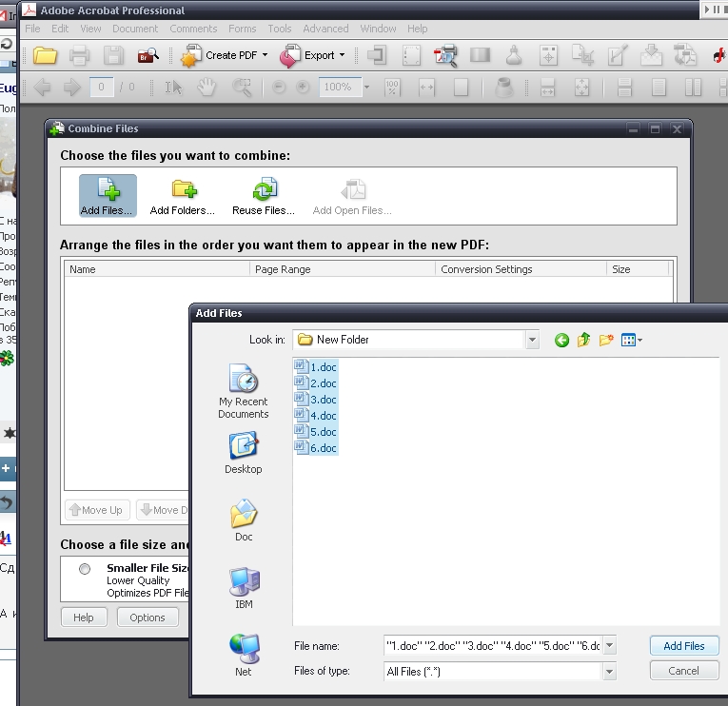
Task: Open the IBM computer shortcut
Action: [x=244, y=588]
